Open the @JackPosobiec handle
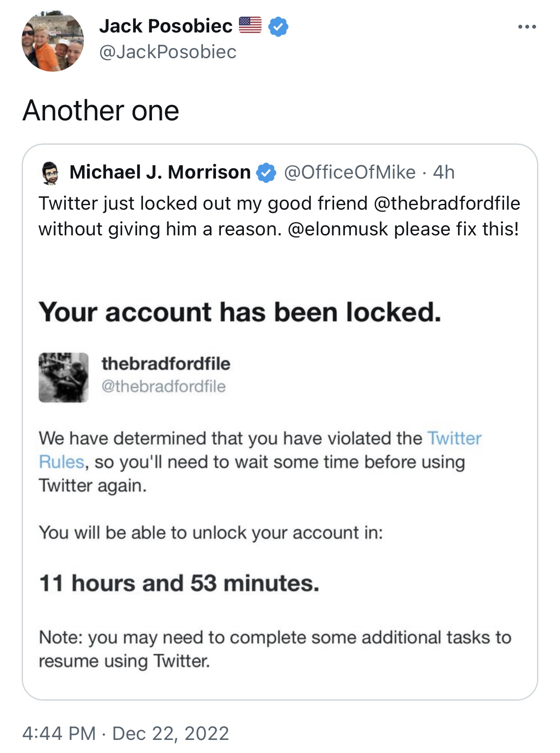The image size is (560, 753). [x=168, y=52]
